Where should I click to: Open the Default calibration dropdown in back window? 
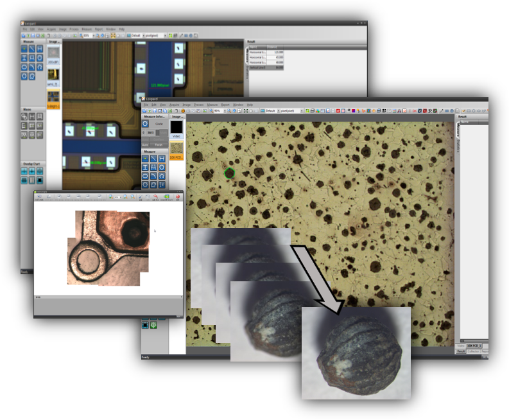pyautogui.click(x=144, y=35)
